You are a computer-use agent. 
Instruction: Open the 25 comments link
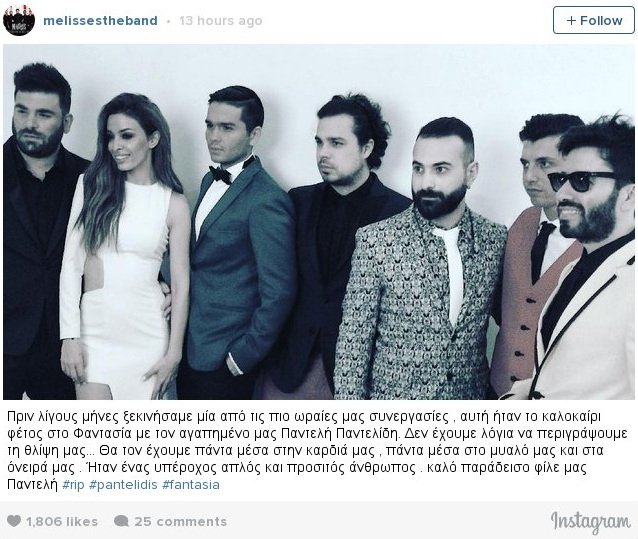click(181, 522)
